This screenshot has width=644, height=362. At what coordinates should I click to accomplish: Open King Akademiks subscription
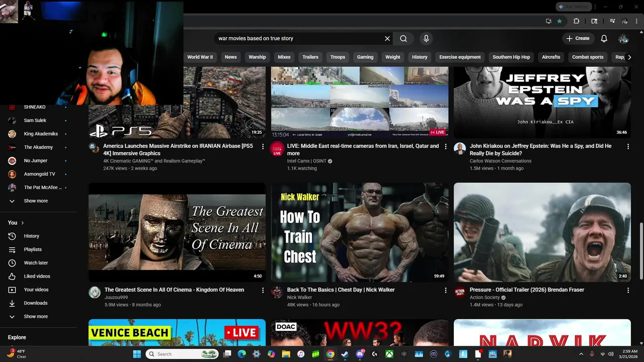pyautogui.click(x=40, y=134)
